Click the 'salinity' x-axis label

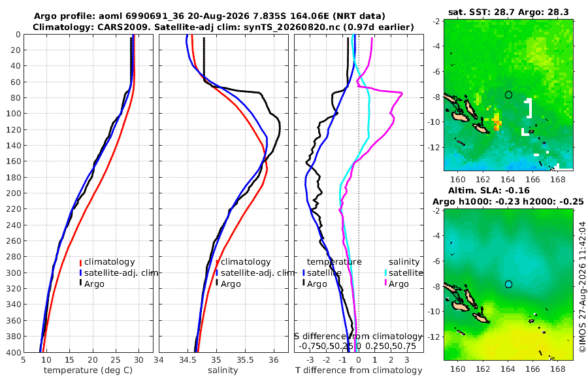(x=223, y=370)
